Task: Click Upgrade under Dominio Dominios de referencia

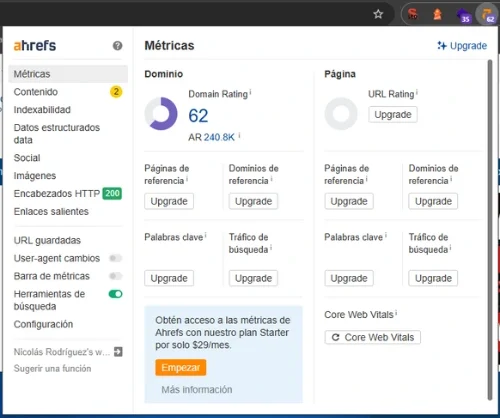Action: point(253,201)
